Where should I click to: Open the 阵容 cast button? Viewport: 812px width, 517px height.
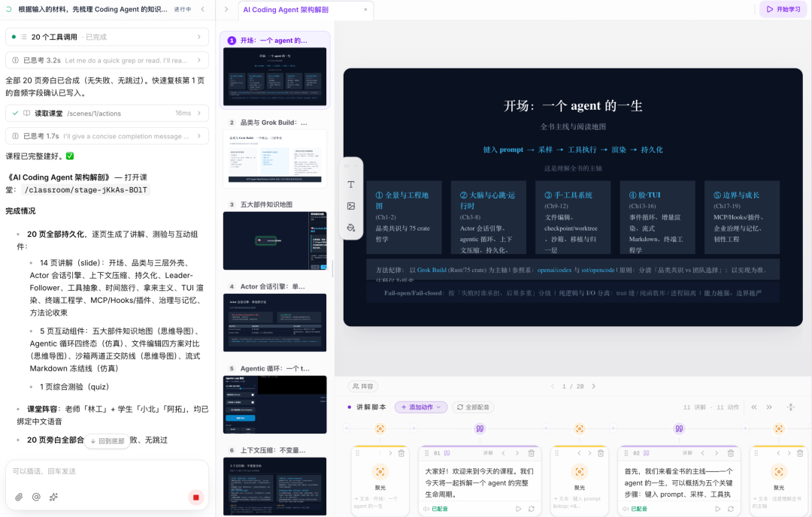click(x=362, y=386)
